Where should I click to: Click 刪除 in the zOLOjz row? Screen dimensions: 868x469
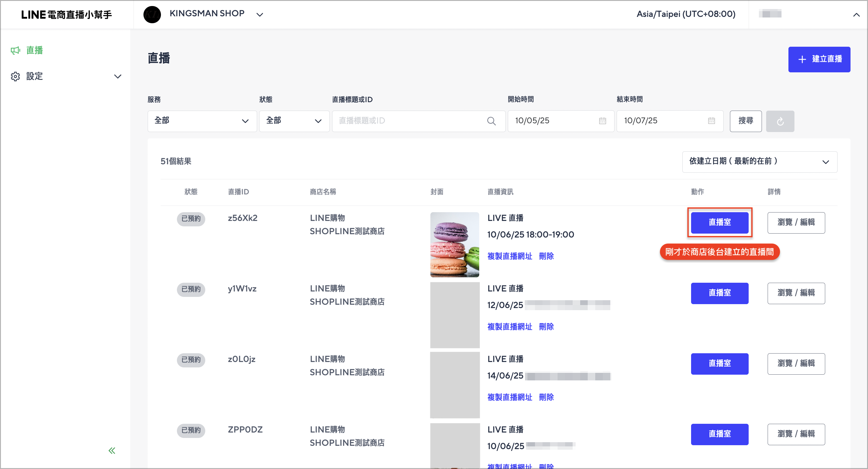coord(546,397)
